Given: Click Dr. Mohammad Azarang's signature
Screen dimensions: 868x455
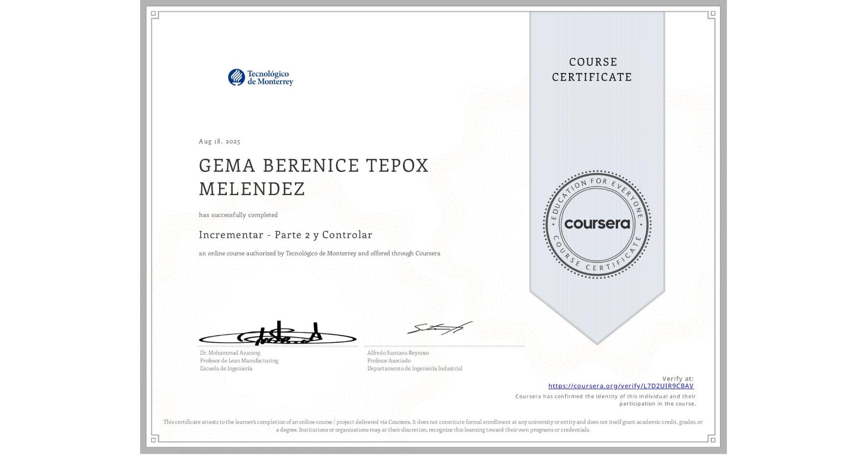Looking at the screenshot, I should click(x=278, y=334).
